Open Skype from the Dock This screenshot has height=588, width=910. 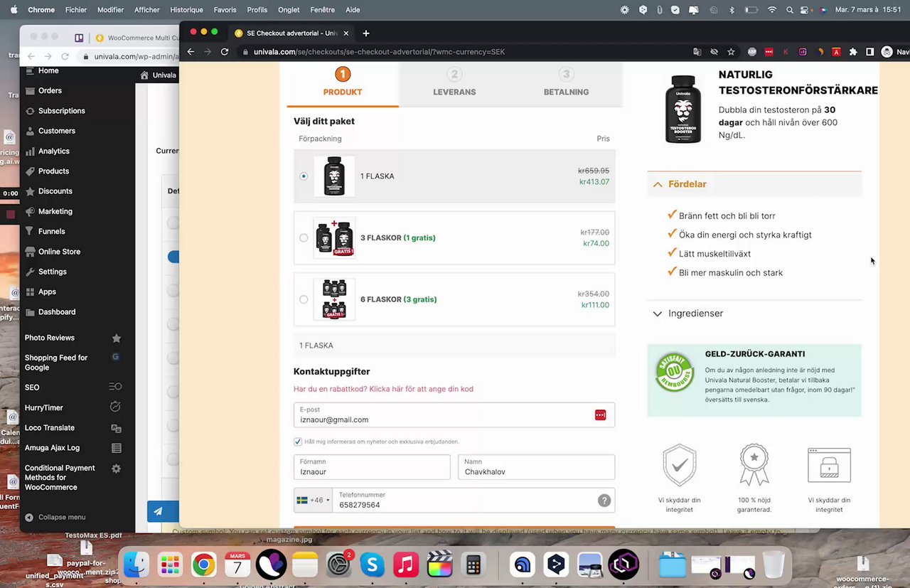tap(373, 565)
